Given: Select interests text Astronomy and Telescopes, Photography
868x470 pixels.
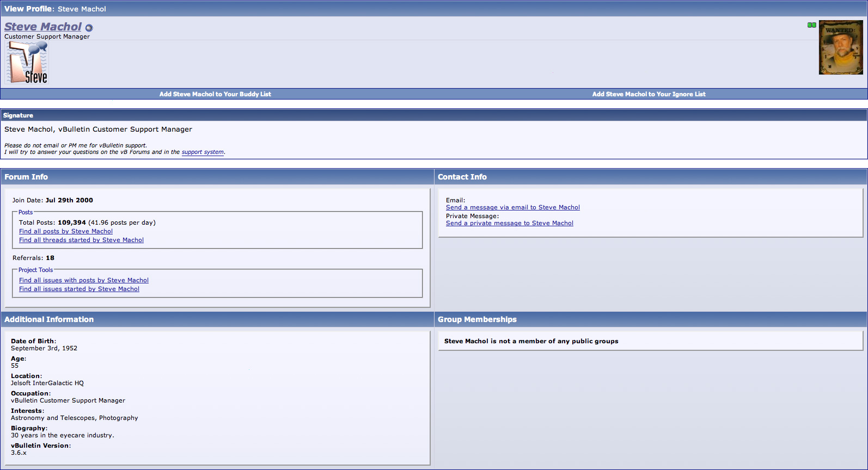Looking at the screenshot, I should coord(75,418).
